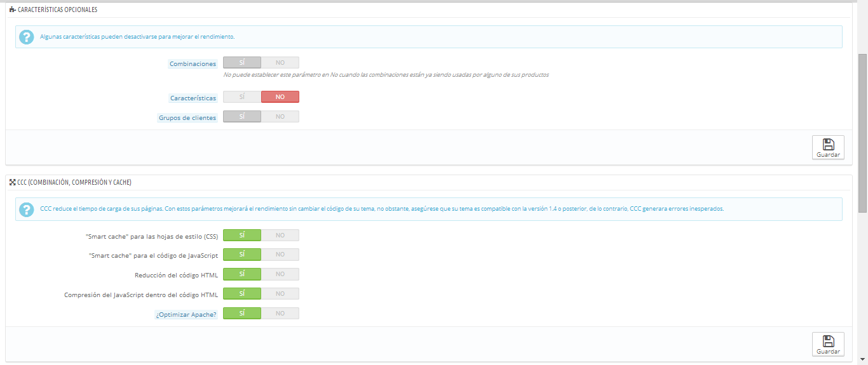Click the Smart cache CSS label
The width and height of the screenshot is (868, 365).
pyautogui.click(x=151, y=236)
